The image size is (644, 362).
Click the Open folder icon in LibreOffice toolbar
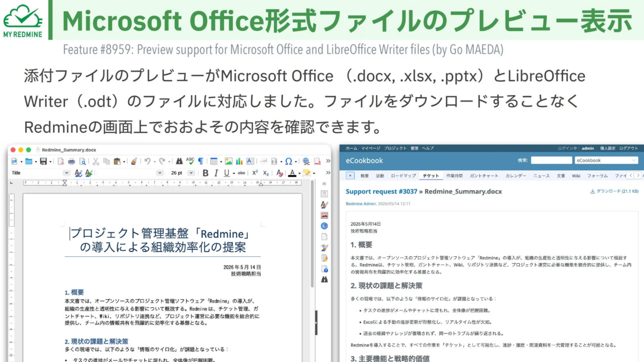(28, 161)
